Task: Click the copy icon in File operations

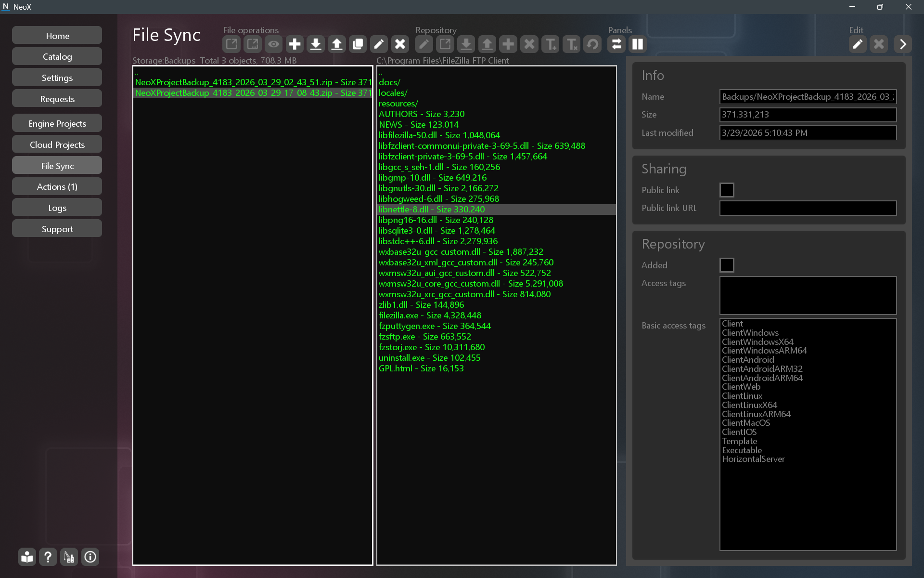Action: pos(358,44)
